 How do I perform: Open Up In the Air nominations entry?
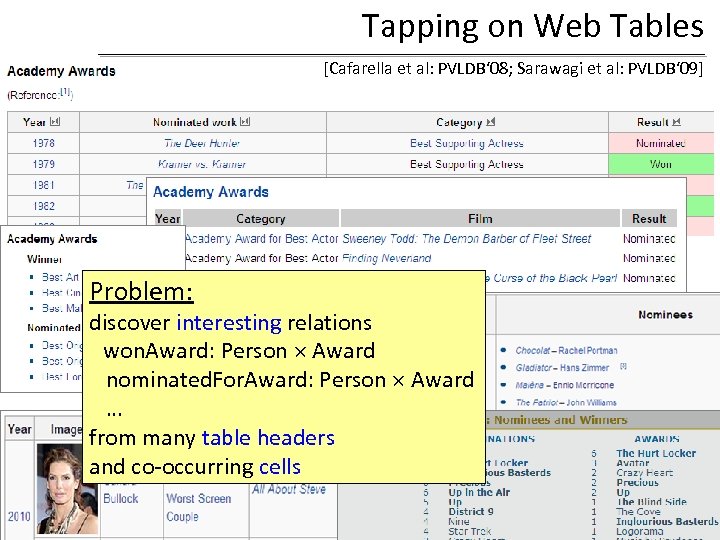tap(479, 492)
